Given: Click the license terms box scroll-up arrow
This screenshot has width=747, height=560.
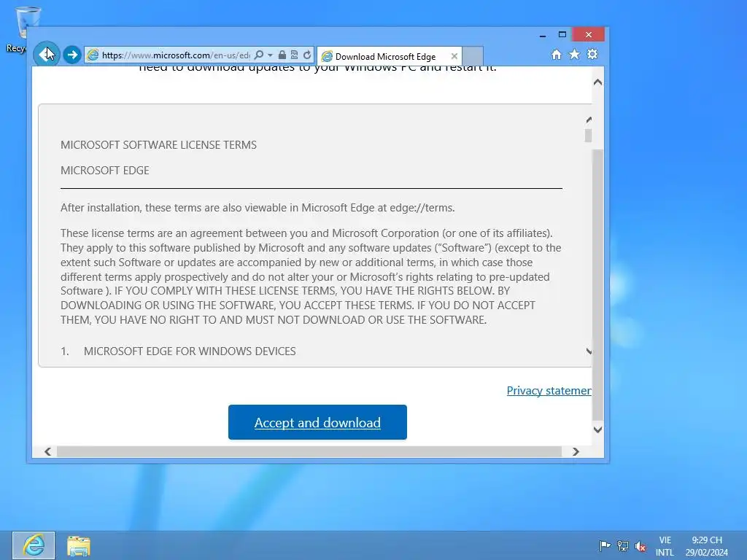Looking at the screenshot, I should tap(589, 120).
